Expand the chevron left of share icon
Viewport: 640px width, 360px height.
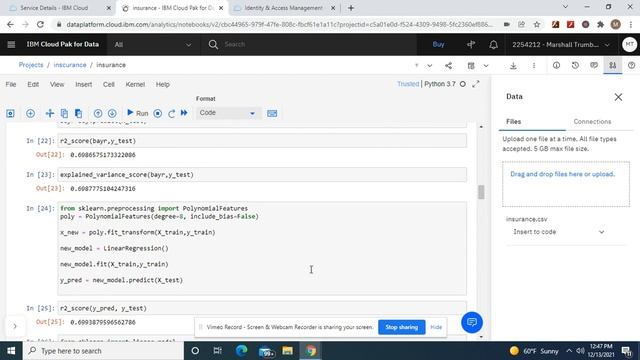tap(429, 65)
